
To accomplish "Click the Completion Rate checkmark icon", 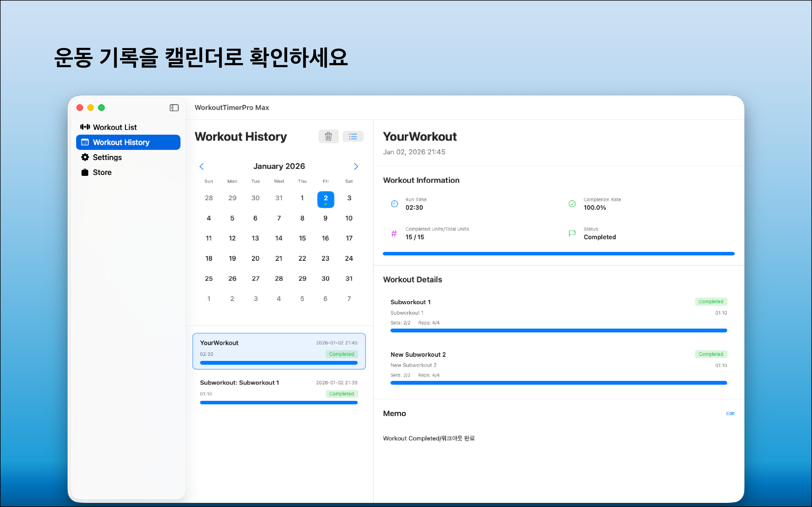I will click(572, 203).
